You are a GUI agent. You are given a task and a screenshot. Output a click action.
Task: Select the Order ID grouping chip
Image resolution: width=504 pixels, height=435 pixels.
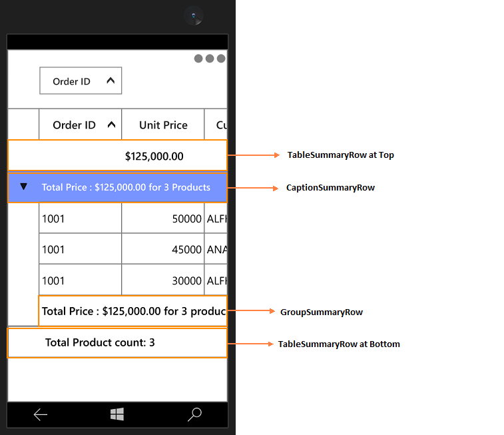[81, 81]
